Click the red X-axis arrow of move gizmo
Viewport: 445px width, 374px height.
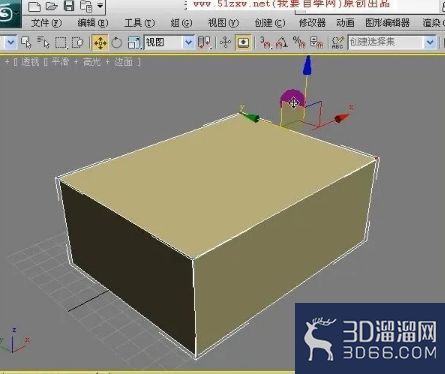341,118
